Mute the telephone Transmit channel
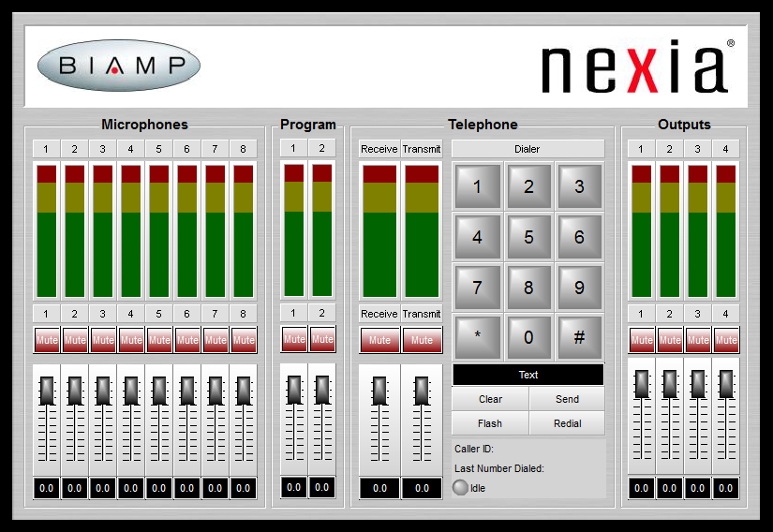Image resolution: width=773 pixels, height=532 pixels. pyautogui.click(x=422, y=340)
